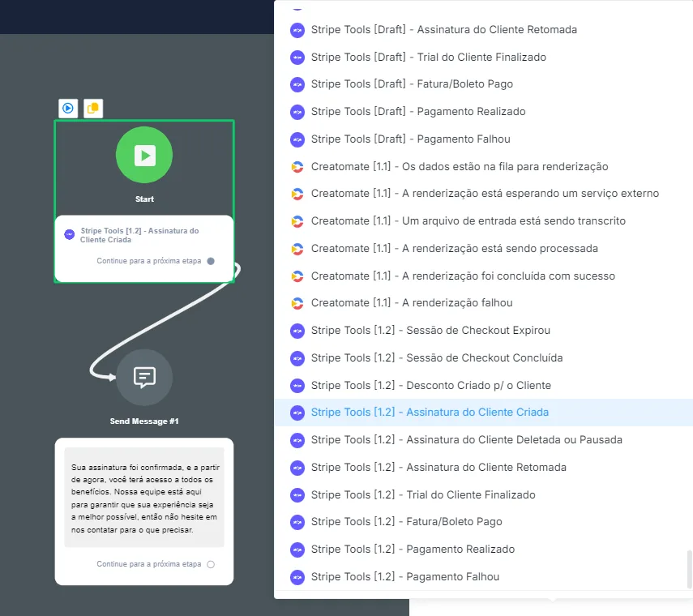This screenshot has height=616, width=693.
Task: Click Creatomate icon beside A renderização falhou
Action: [297, 303]
